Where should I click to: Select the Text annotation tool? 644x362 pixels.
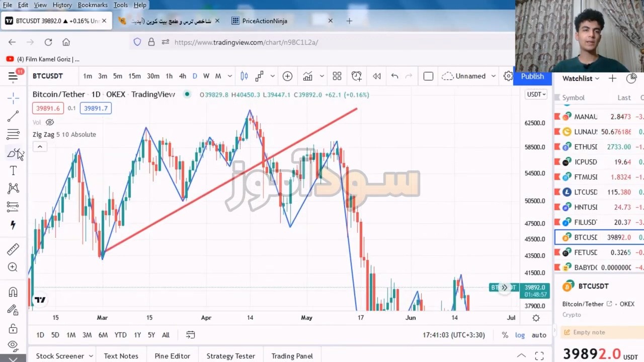(13, 171)
